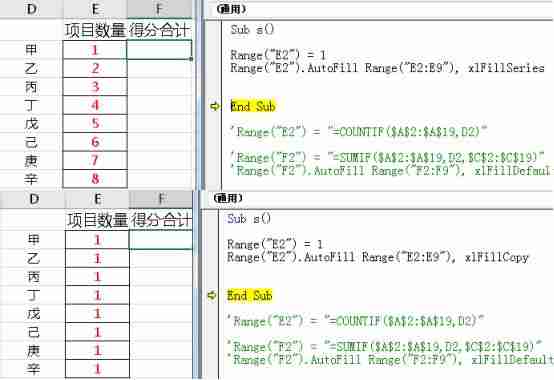The width and height of the screenshot is (554, 380).
Task: Select the cell with value 8 in top spreadsheet
Action: [95, 178]
